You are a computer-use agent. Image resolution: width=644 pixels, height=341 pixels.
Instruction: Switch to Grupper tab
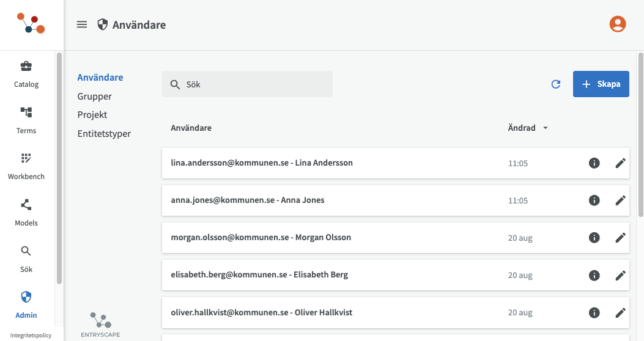[94, 97]
